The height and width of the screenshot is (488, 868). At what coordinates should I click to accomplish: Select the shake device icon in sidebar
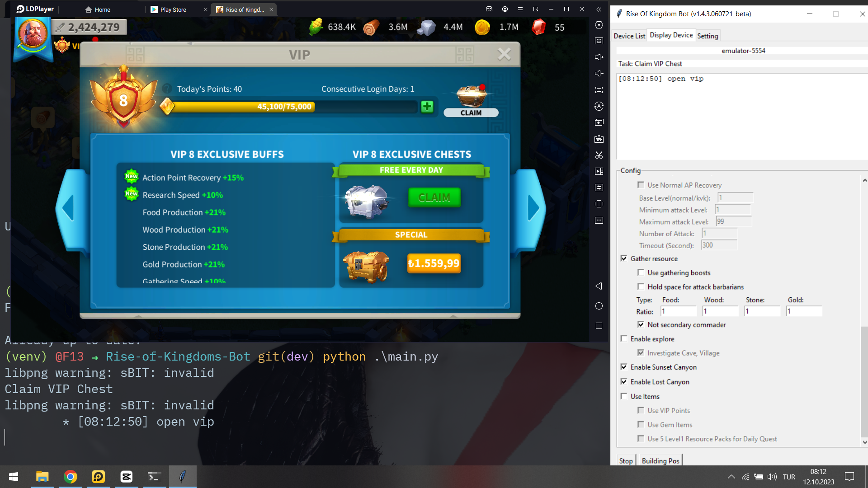(599, 203)
